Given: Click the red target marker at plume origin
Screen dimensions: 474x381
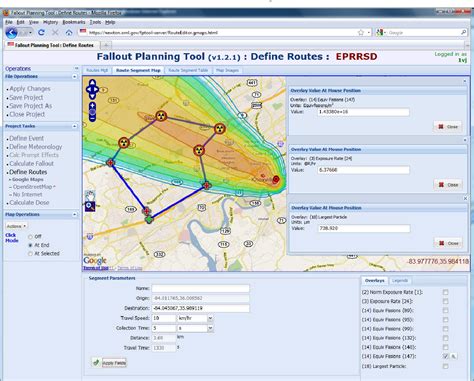Looking at the screenshot, I should 276,179.
